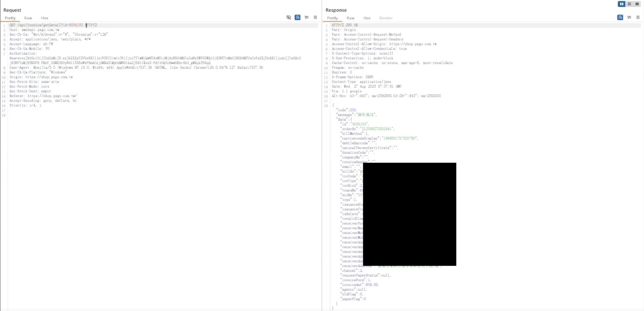Image resolution: width=644 pixels, height=311 pixels.
Task: Click the "requestPaperStatus":null JSON field
Action: pyautogui.click(x=365, y=275)
